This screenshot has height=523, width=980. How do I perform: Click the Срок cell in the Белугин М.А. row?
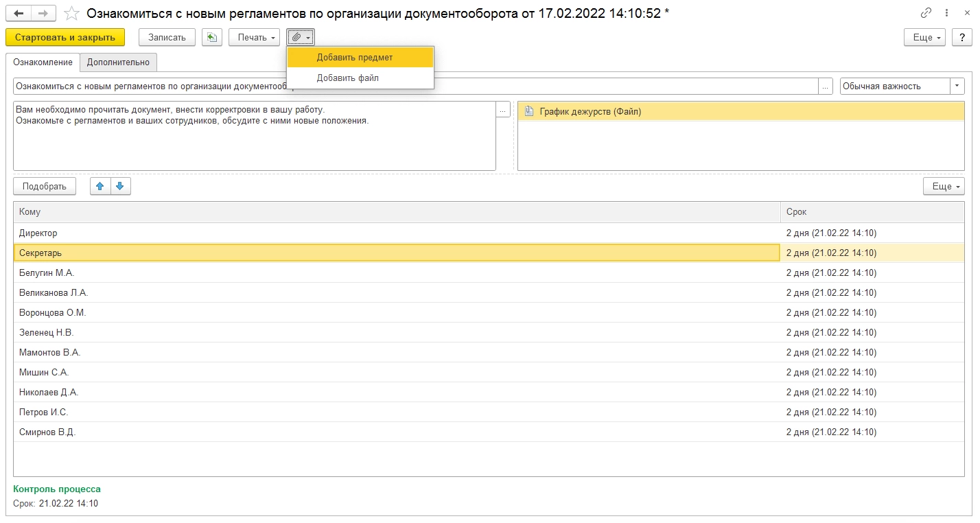click(x=872, y=272)
